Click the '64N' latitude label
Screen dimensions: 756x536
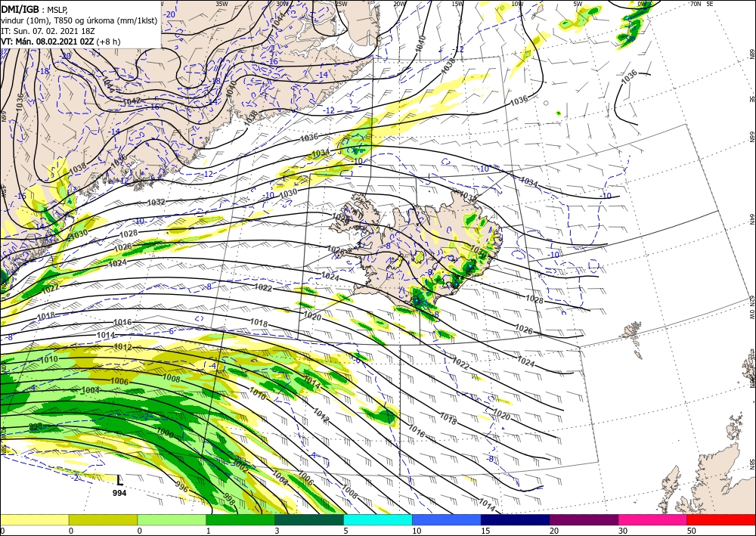point(751,219)
